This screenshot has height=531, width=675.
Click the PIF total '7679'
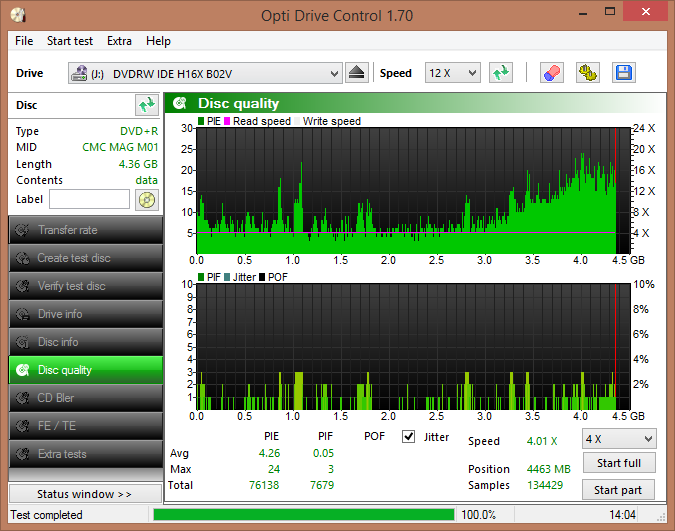(322, 485)
